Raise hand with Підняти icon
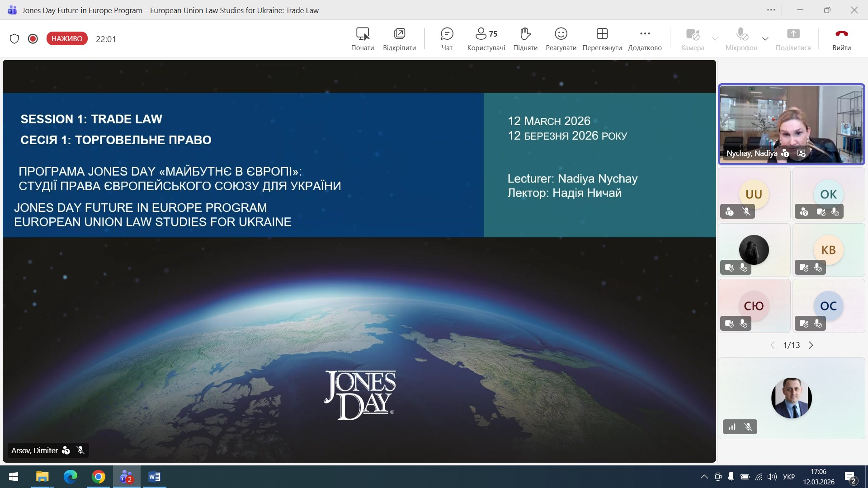This screenshot has height=488, width=868. pyautogui.click(x=525, y=38)
